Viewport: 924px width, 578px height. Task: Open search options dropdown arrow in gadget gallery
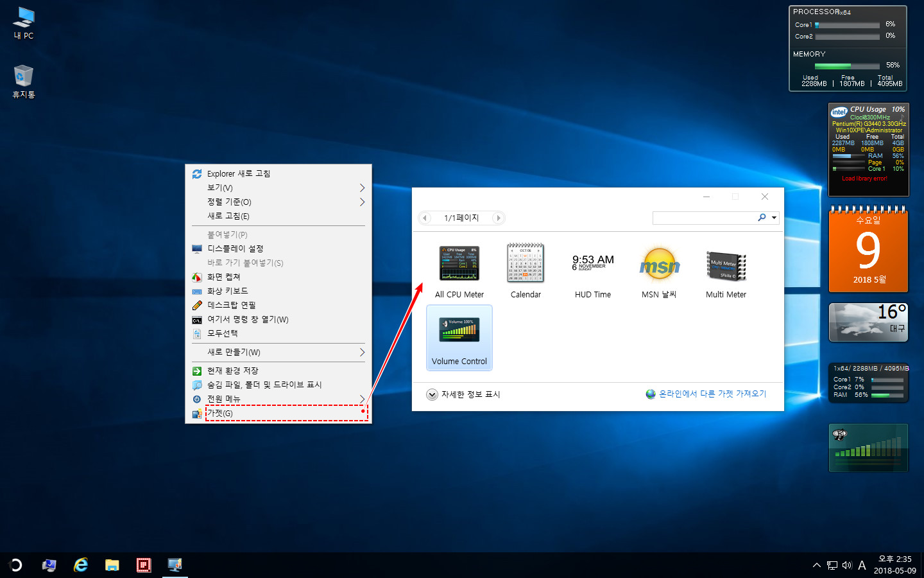(774, 218)
